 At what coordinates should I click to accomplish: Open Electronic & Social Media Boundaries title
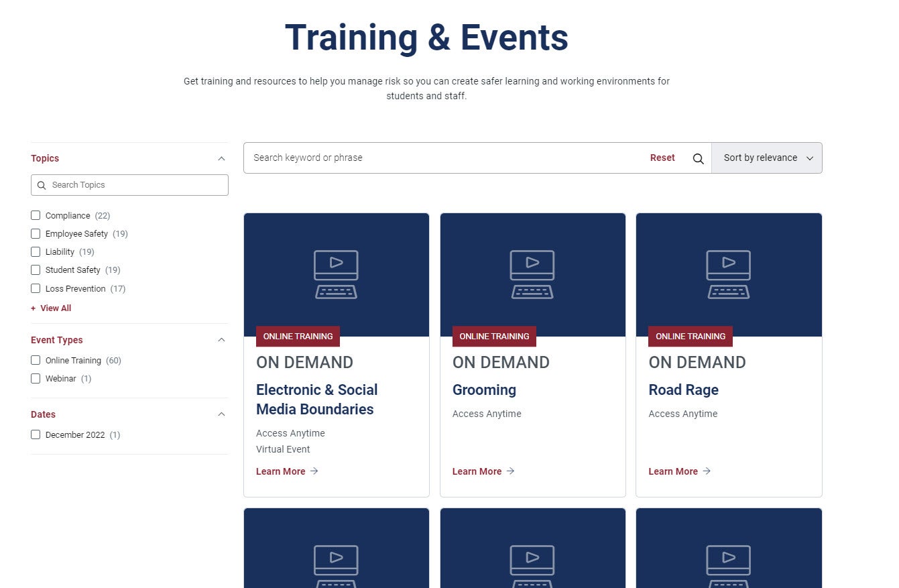[x=316, y=400]
